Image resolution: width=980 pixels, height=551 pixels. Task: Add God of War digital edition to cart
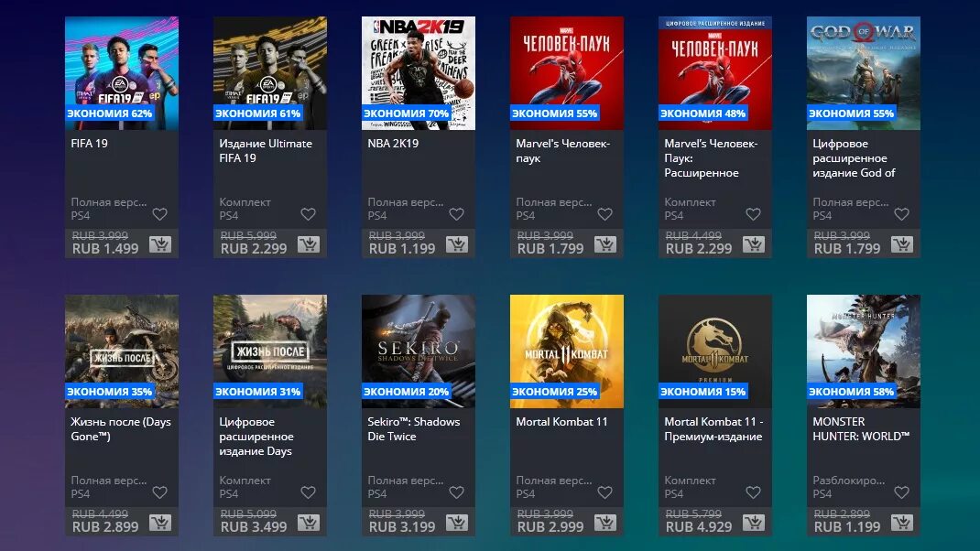(x=902, y=244)
